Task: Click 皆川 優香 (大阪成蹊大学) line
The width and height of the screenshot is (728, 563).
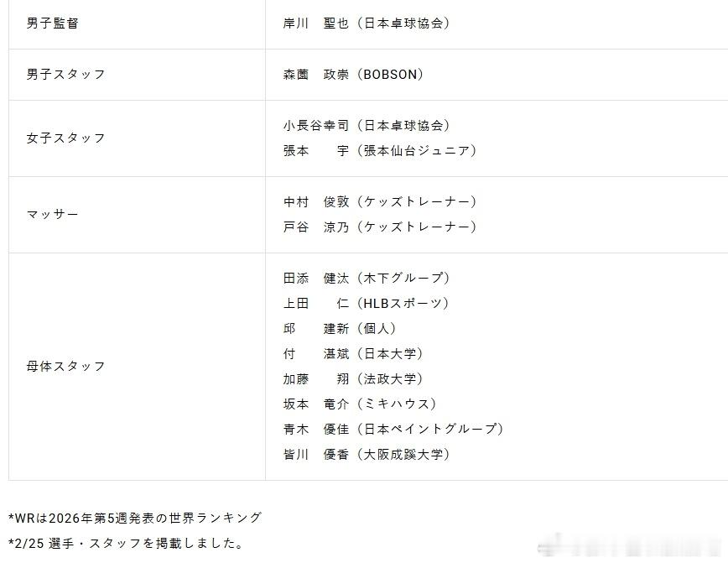Action: (367, 454)
